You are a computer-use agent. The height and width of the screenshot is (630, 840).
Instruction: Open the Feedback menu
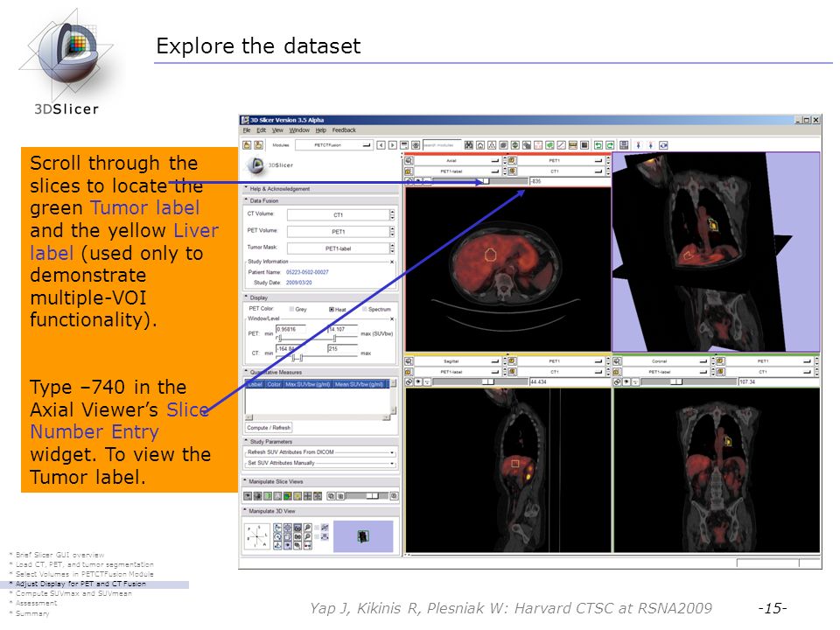(343, 130)
